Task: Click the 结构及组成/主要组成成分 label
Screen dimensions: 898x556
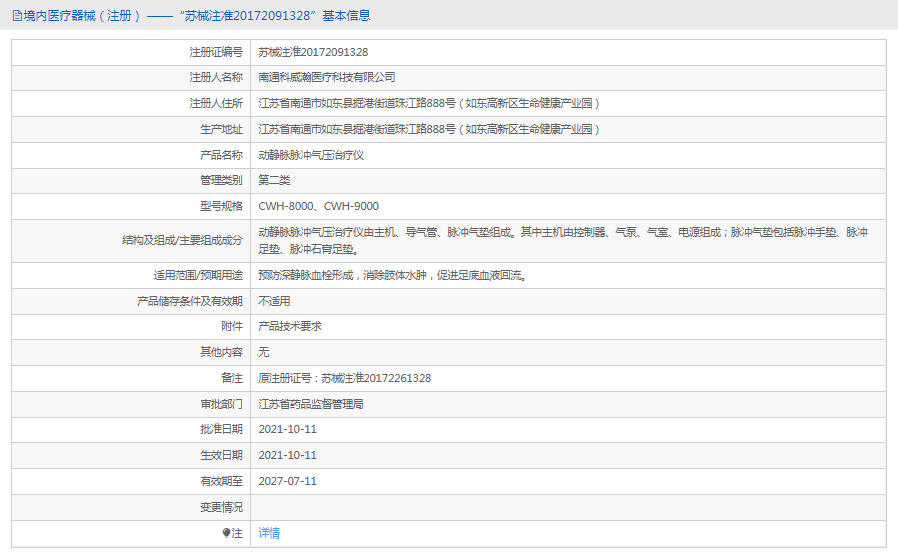Action: pos(182,240)
